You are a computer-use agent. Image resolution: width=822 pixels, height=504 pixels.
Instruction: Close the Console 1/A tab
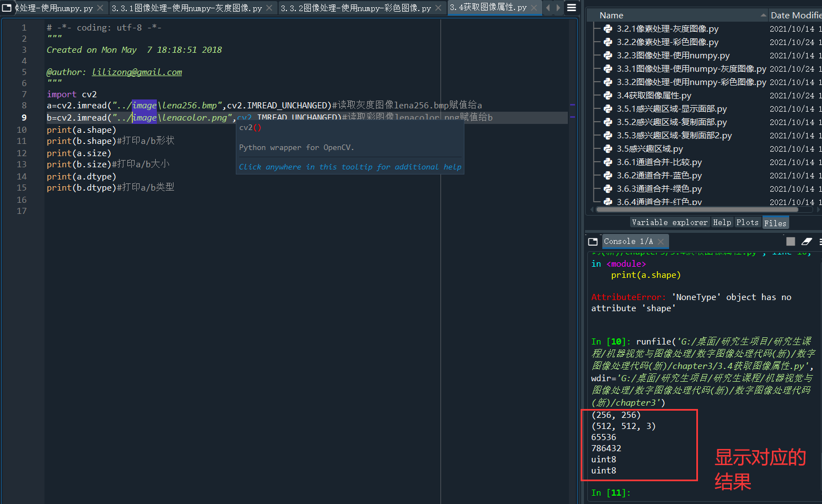[x=659, y=241]
